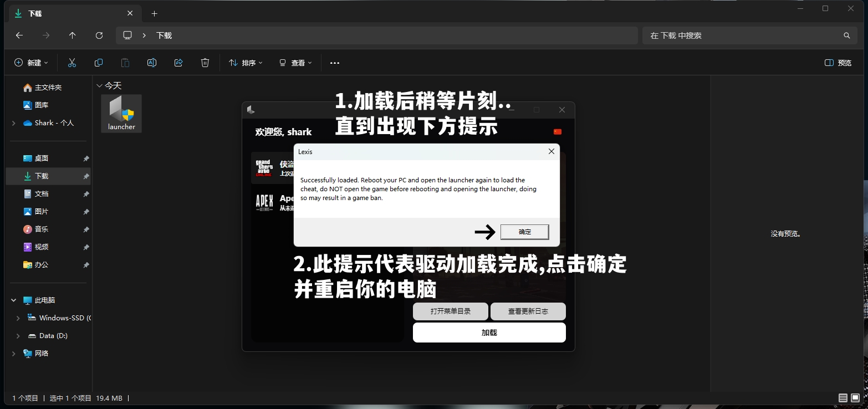This screenshot has width=868, height=409.
Task: Open the 新建 dropdown menu
Action: [x=31, y=63]
